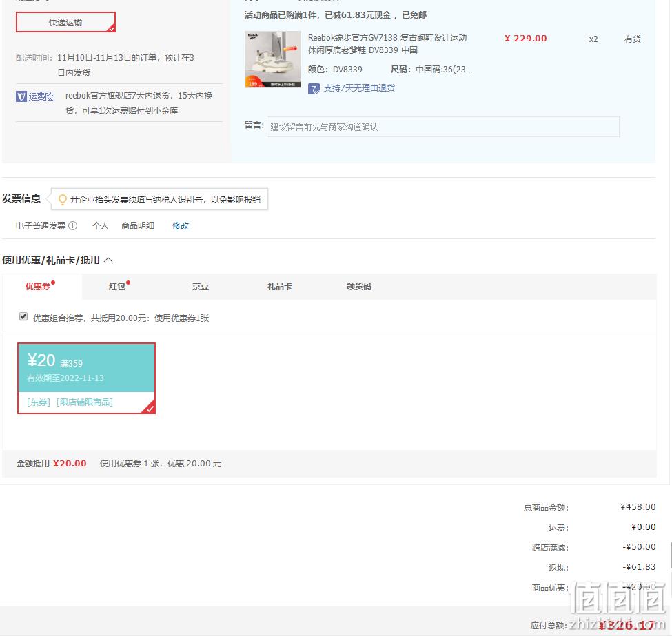Viewport: 672px width, 636px height.
Task: Collapse the 使用优惠/礼品卡/抵用 section
Action: point(108,260)
